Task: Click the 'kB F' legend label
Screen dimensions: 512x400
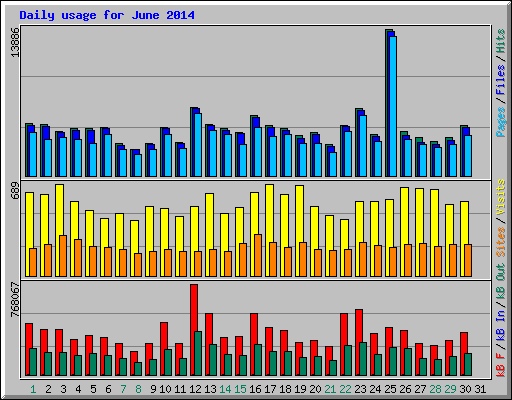Action: pos(500,365)
